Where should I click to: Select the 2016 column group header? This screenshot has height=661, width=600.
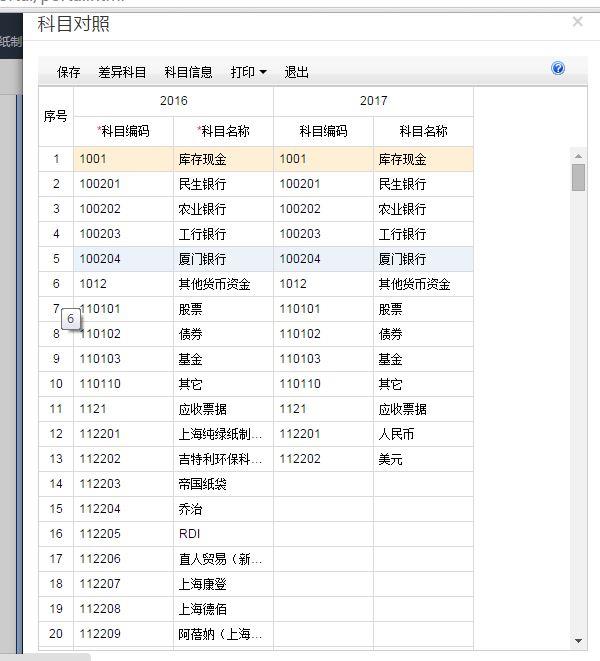174,101
